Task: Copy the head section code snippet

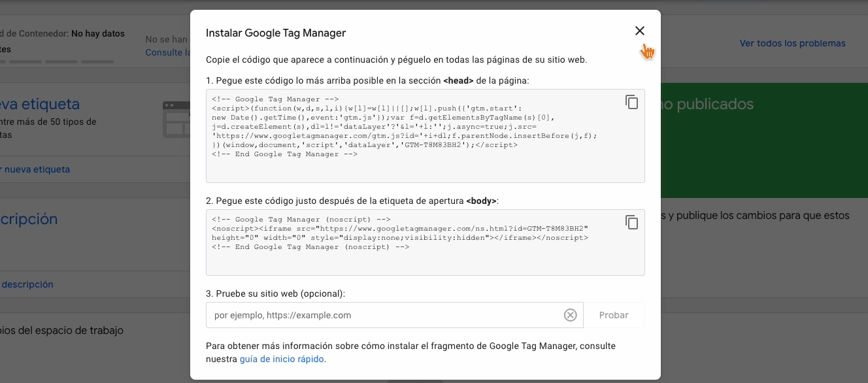Action: pos(631,102)
